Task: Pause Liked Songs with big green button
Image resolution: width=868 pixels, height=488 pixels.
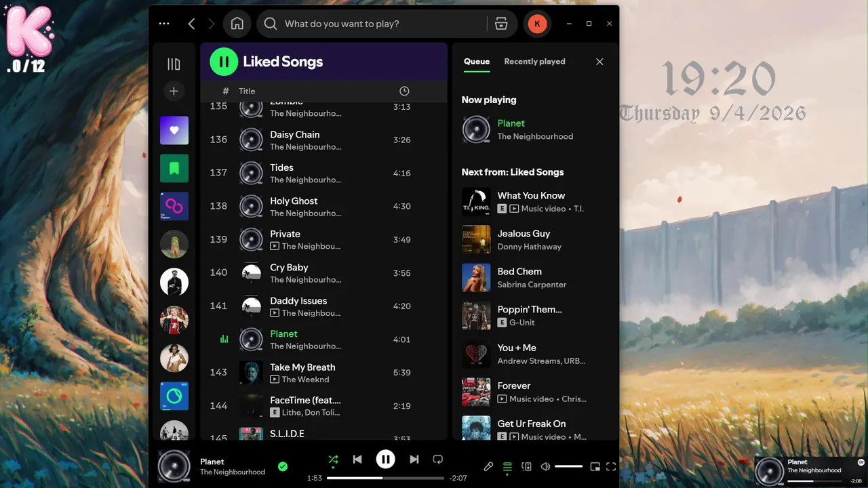Action: (224, 62)
